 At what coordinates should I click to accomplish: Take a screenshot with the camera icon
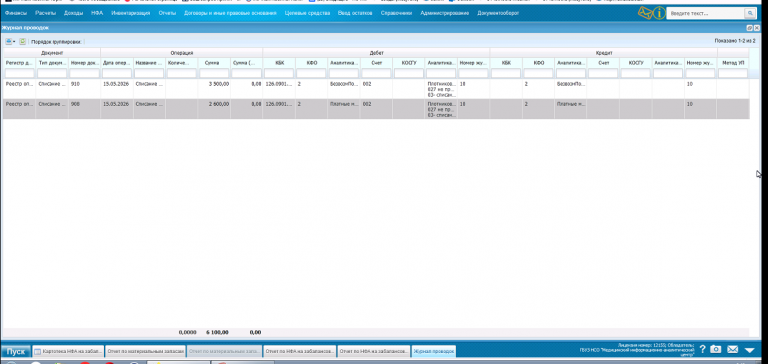716,349
